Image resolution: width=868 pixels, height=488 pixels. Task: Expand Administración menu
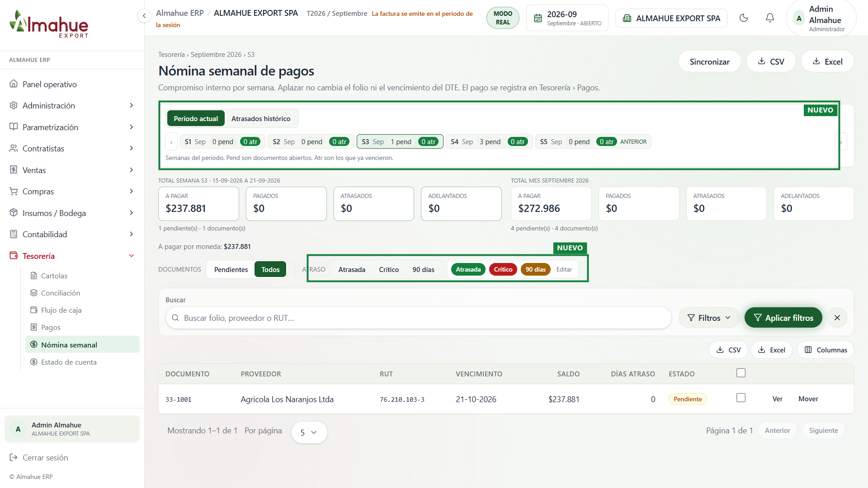coord(72,105)
